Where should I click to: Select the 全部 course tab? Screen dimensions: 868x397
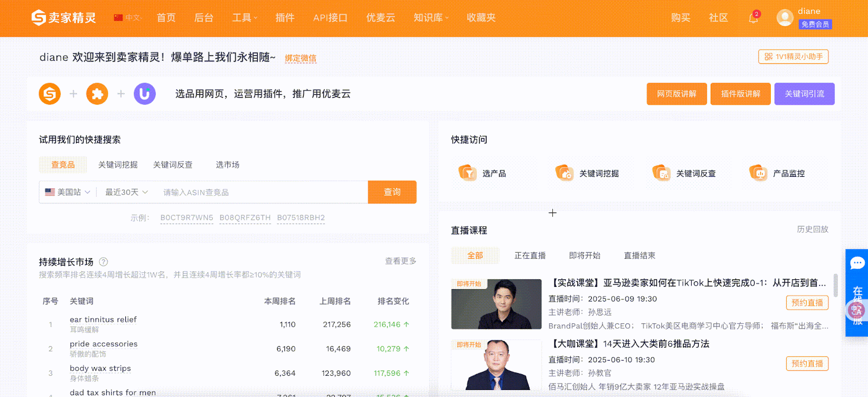pos(475,255)
